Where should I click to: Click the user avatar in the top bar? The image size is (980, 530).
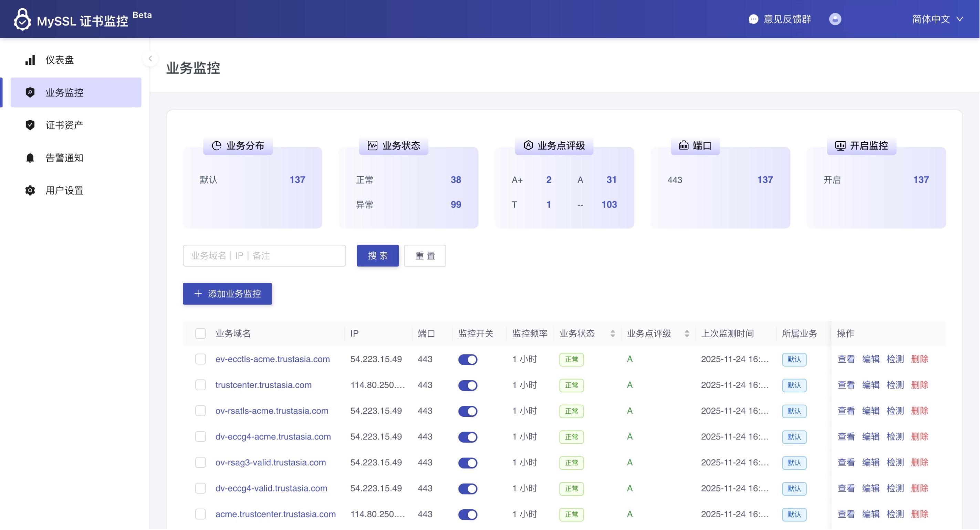[835, 19]
